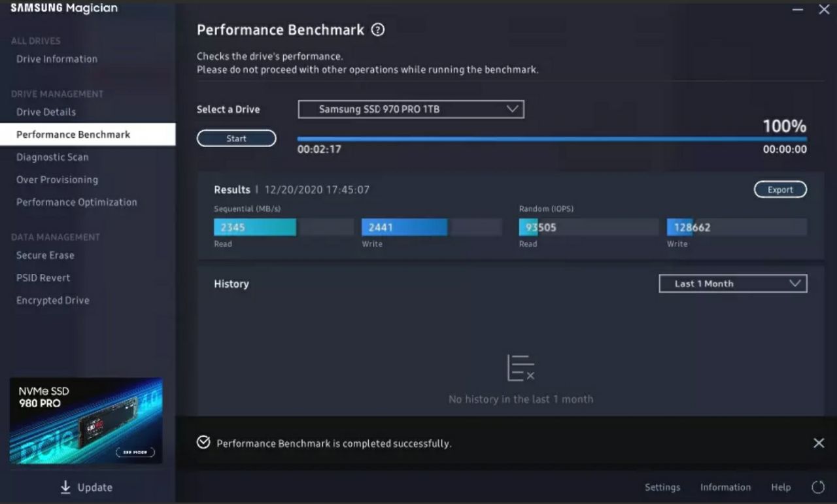The width and height of the screenshot is (837, 504).
Task: Click the empty history list icon
Action: pos(521,368)
